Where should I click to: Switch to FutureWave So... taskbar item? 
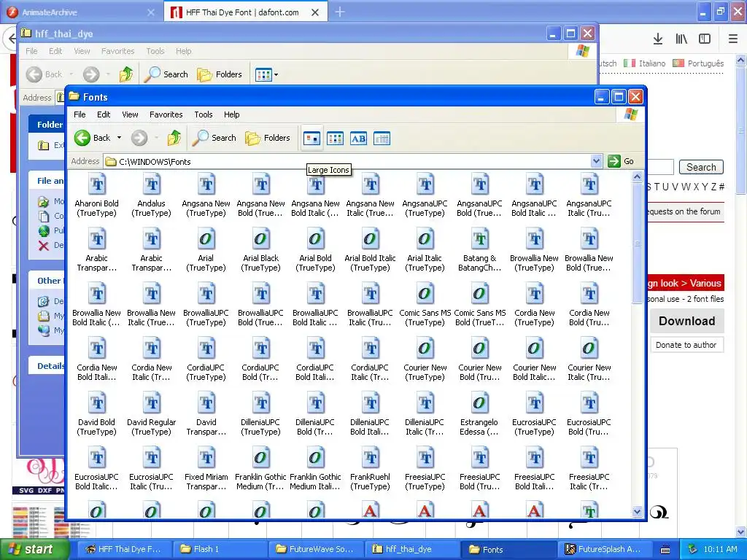pyautogui.click(x=314, y=549)
